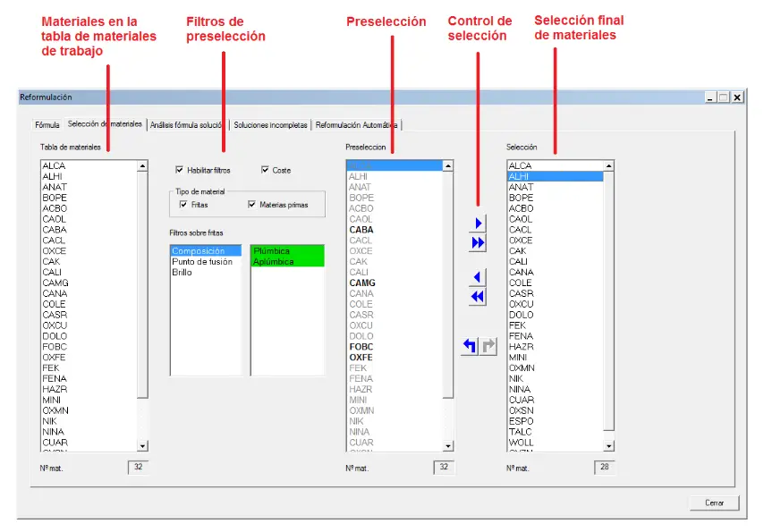The width and height of the screenshot is (764, 532).
Task: Click the double right arrow add-all button
Action: (x=478, y=243)
